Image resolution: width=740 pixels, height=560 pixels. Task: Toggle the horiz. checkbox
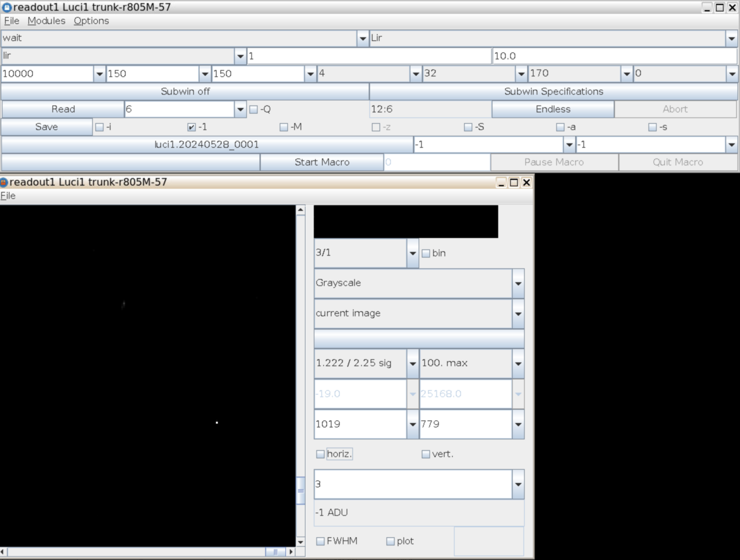320,454
